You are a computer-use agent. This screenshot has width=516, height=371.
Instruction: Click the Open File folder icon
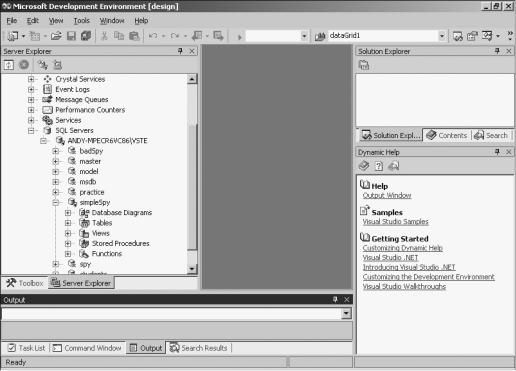(x=56, y=36)
